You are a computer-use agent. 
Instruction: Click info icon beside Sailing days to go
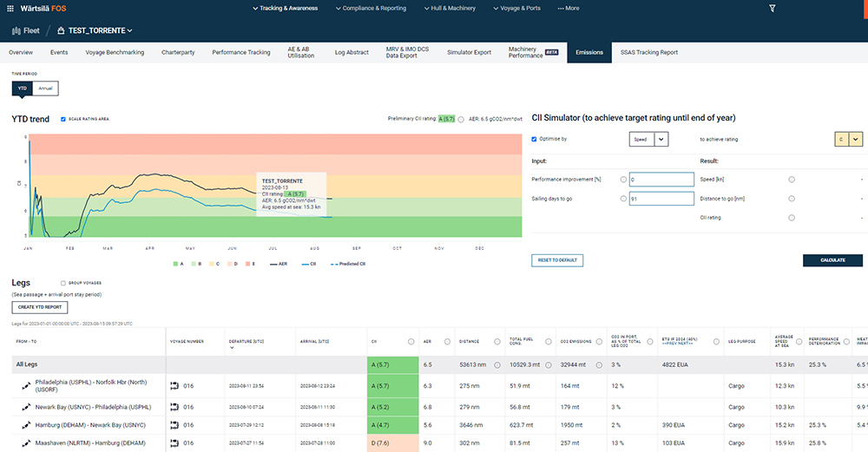(x=624, y=199)
